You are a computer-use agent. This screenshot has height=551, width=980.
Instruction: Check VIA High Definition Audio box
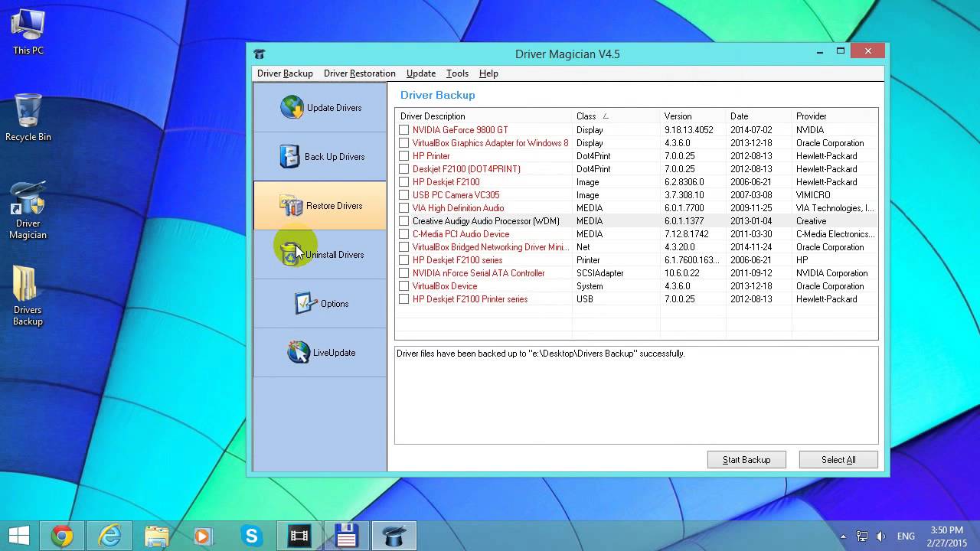tap(403, 208)
